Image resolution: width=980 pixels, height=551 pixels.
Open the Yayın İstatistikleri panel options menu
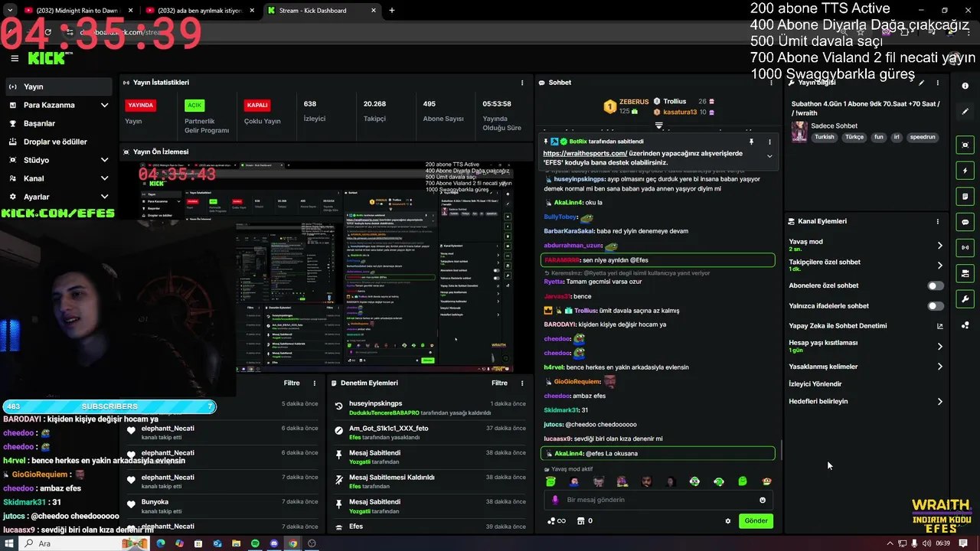(x=522, y=83)
